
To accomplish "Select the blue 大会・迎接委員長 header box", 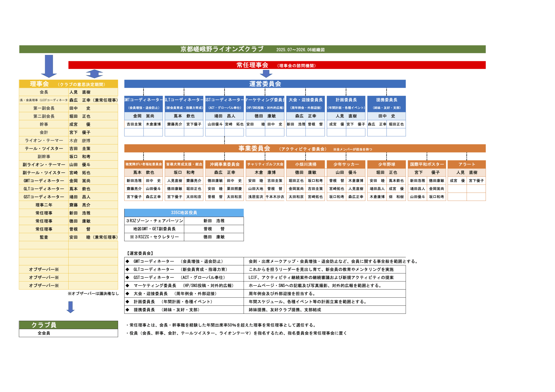I will pyautogui.click(x=305, y=104).
